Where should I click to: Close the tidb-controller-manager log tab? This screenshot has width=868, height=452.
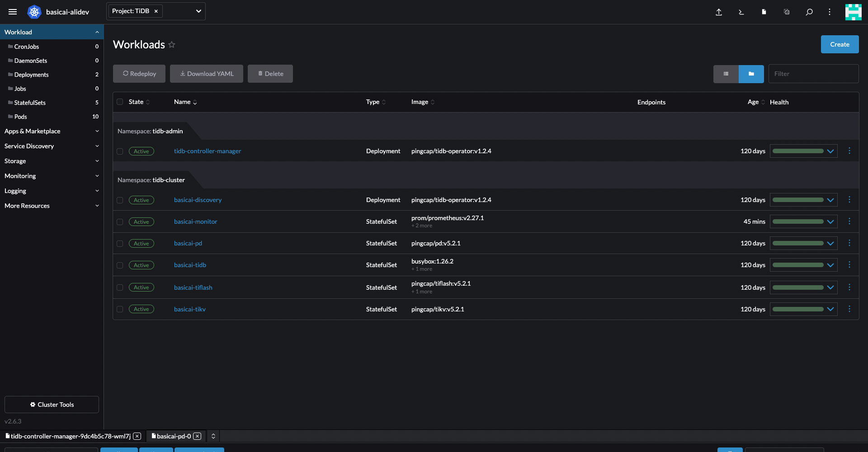click(137, 436)
